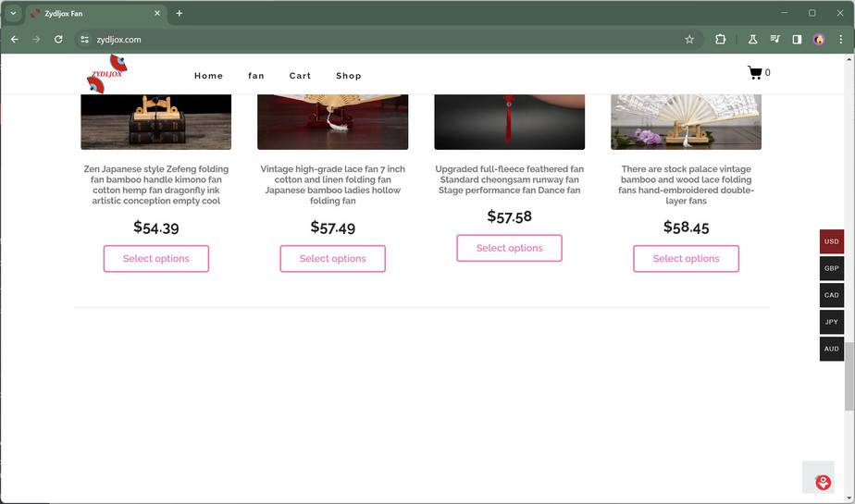Go back to previous page
This screenshot has width=855, height=504.
[15, 39]
